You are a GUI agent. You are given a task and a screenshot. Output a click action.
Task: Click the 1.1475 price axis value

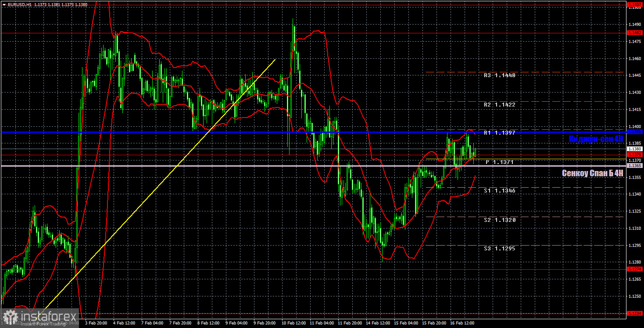[x=634, y=42]
